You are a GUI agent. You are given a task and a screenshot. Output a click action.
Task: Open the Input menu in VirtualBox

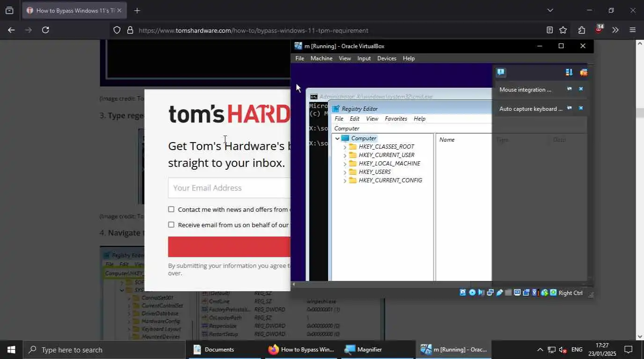364,58
